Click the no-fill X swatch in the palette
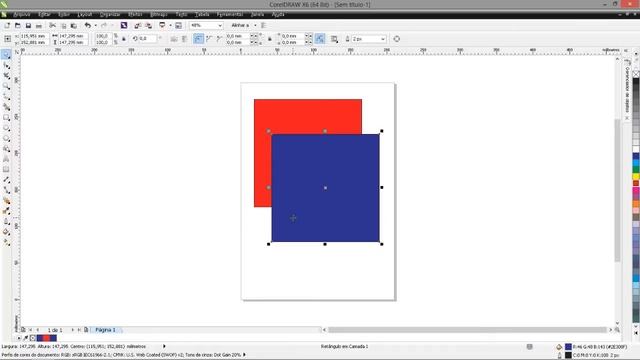Viewport: 640px width, 360px height. click(636, 74)
